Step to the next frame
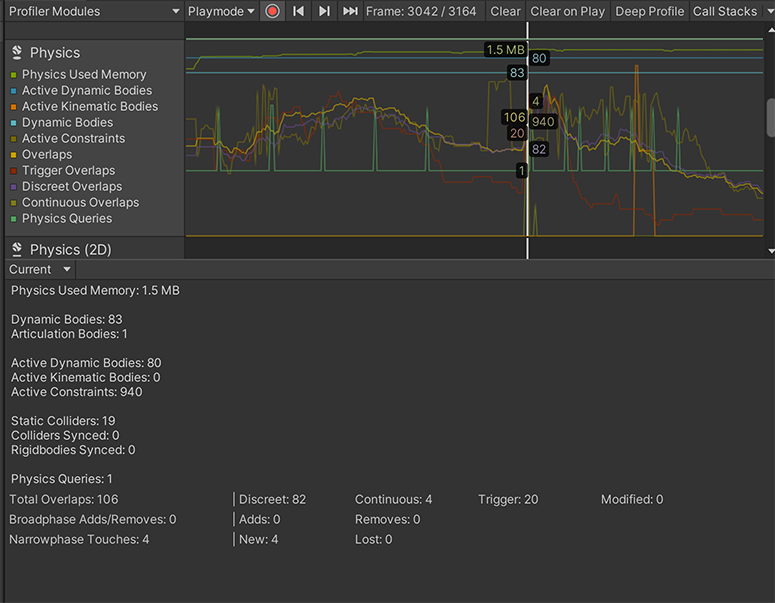Image resolution: width=775 pixels, height=603 pixels. click(324, 11)
